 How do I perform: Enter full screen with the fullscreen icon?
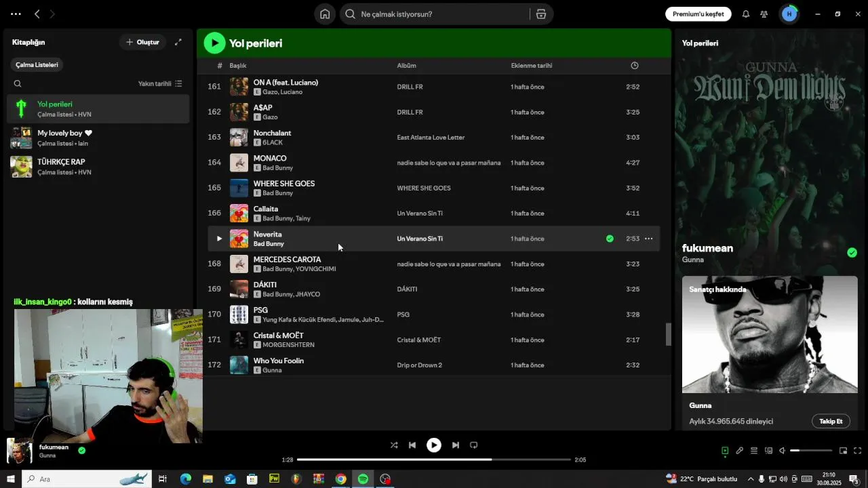[857, 451]
